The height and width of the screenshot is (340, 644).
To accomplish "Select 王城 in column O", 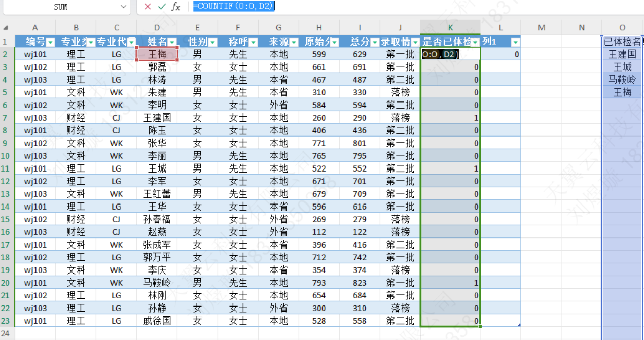I will click(622, 67).
